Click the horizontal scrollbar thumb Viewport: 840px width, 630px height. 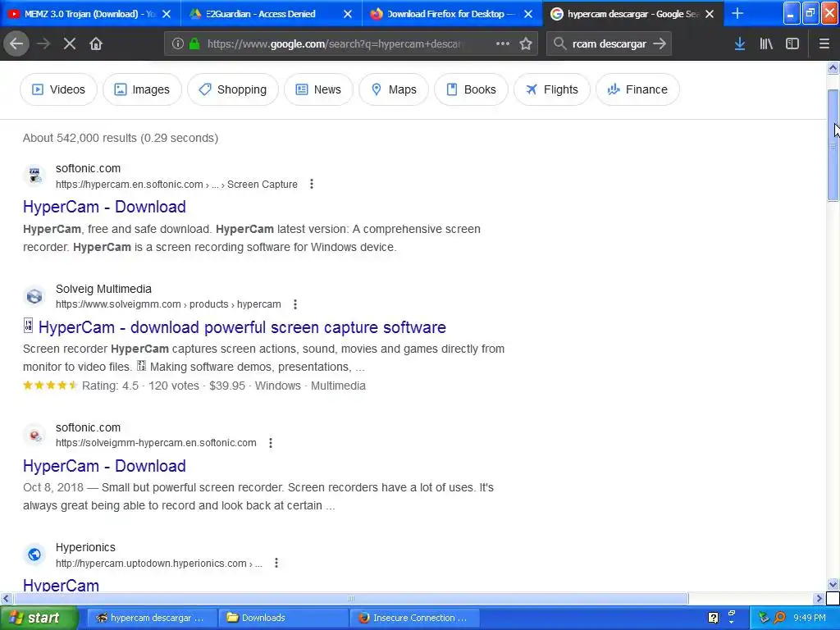point(351,598)
